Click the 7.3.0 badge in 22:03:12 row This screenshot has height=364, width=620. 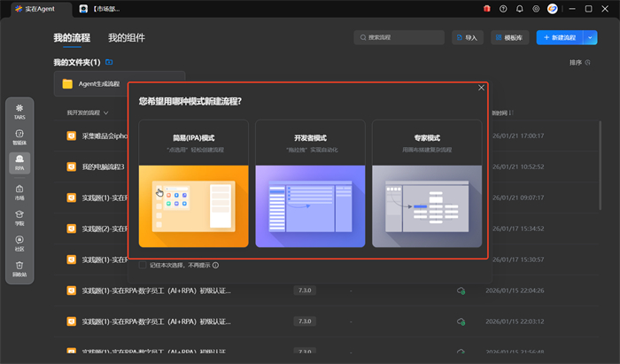pos(305,321)
